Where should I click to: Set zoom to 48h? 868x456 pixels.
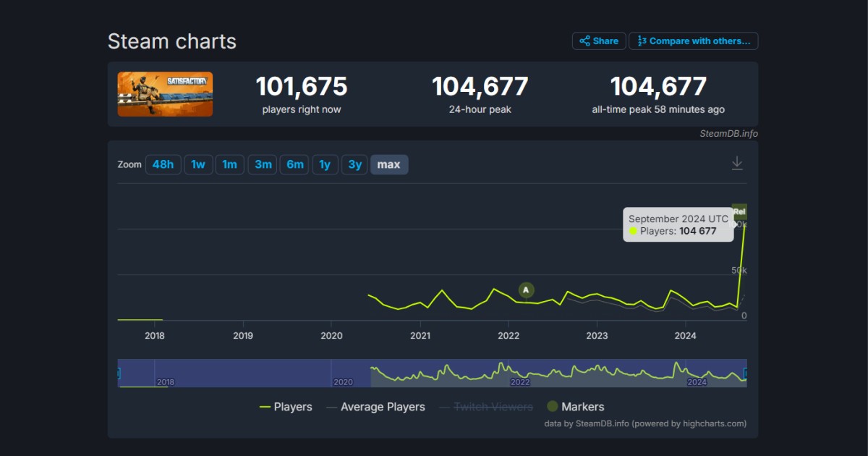[x=163, y=164]
